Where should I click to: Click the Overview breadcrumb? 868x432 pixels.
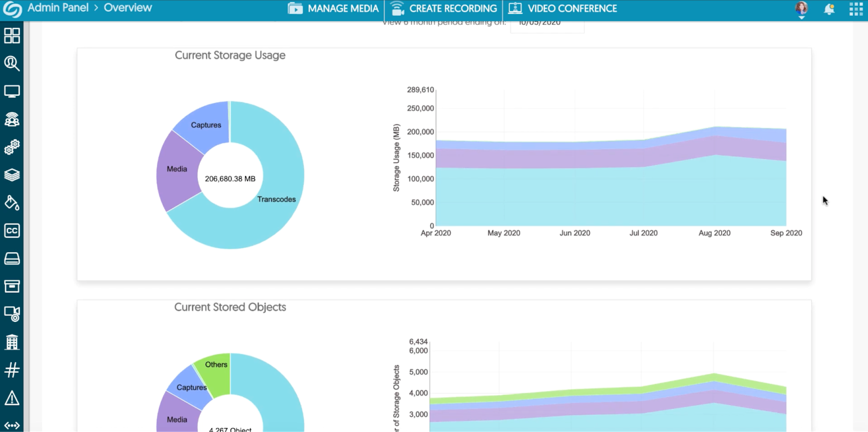pyautogui.click(x=128, y=8)
